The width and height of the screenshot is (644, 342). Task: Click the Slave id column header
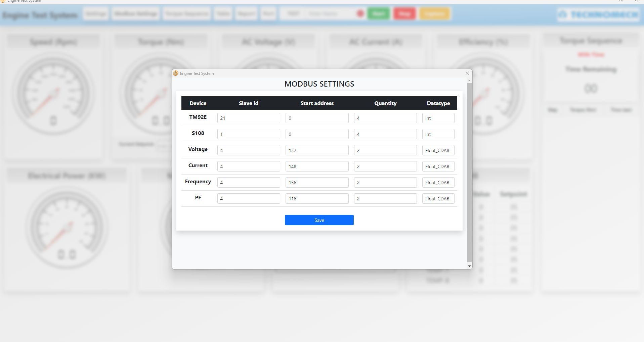click(249, 103)
